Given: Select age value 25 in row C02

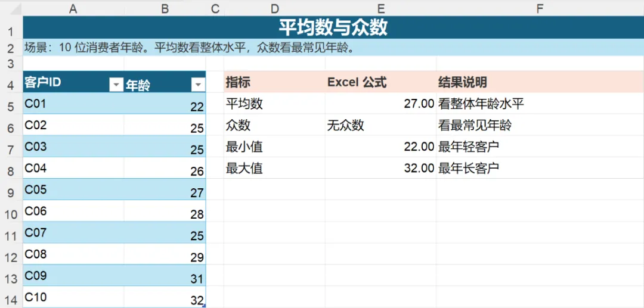Looking at the screenshot, I should tap(165, 125).
